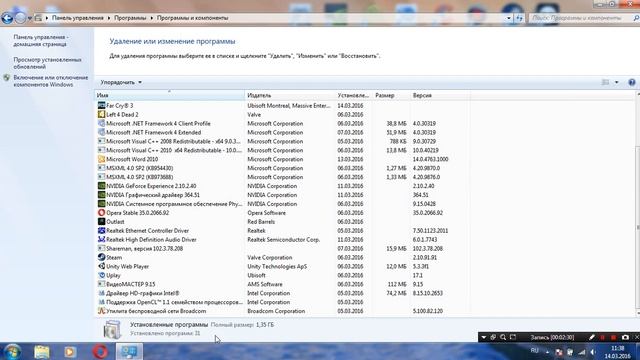Click the Microsoft Word 2010 icon
This screenshot has width=640, height=360.
pyautogui.click(x=101, y=159)
